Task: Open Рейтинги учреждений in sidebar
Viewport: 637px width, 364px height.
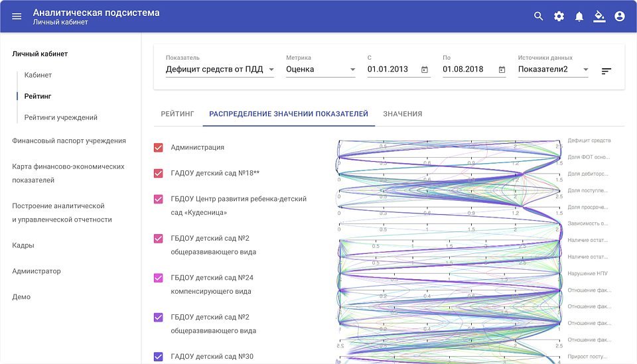Action: (61, 117)
